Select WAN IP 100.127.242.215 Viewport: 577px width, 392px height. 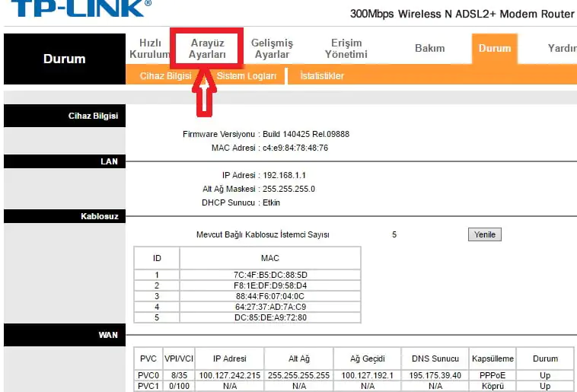point(230,375)
